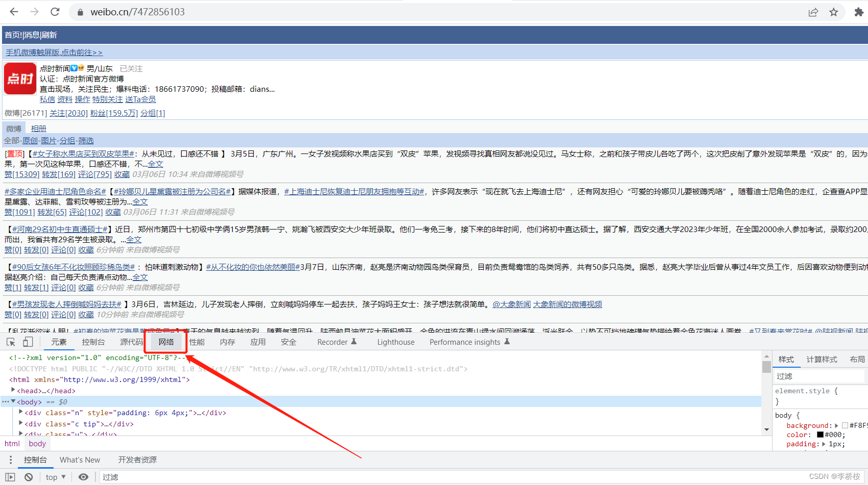Image resolution: width=868 pixels, height=485 pixels.
Task: Open the 源代码 DevTools tab
Action: pos(132,342)
